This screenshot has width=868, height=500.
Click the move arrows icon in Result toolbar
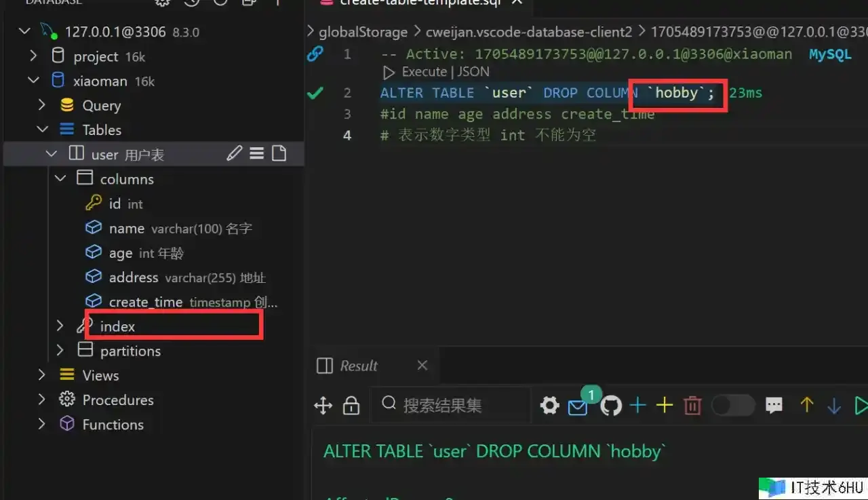tap(323, 406)
